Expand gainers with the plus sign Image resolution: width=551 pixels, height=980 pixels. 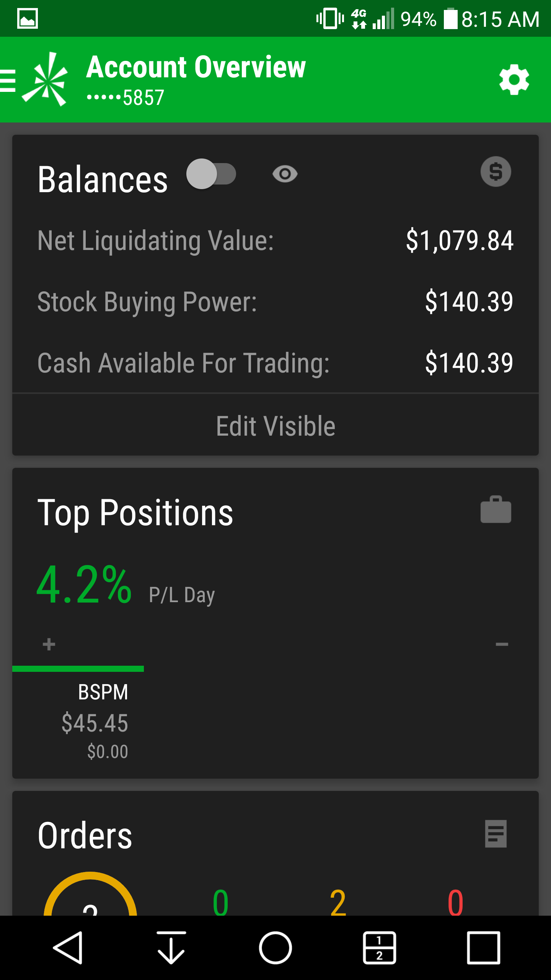pos(49,644)
